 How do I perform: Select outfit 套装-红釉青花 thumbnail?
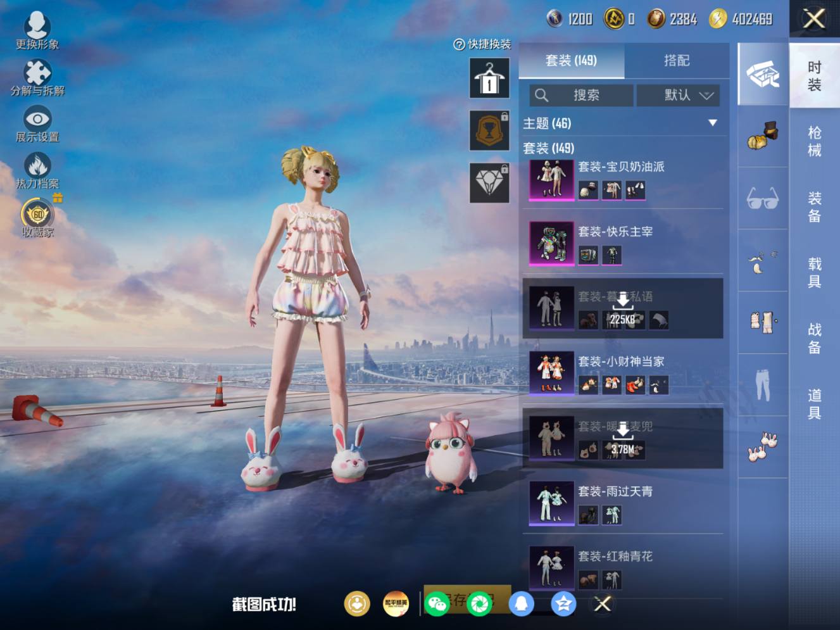[x=551, y=568]
